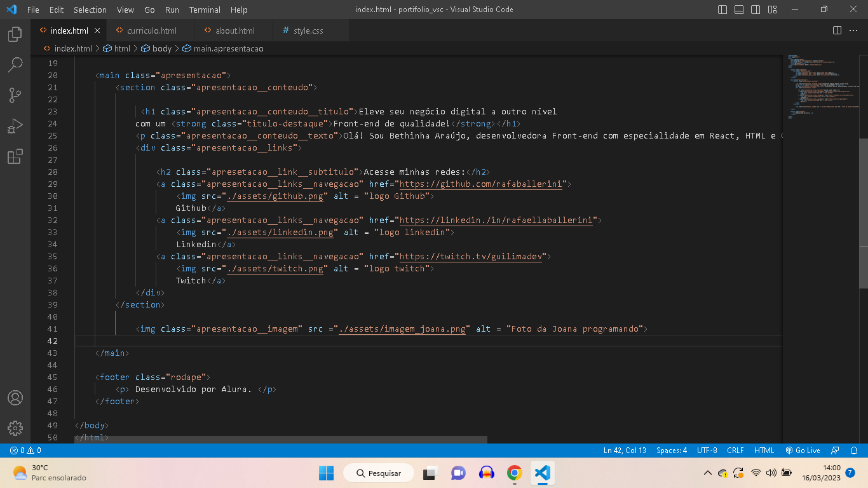Toggle bottom panel layout button
The image size is (868, 488).
pyautogui.click(x=739, y=10)
